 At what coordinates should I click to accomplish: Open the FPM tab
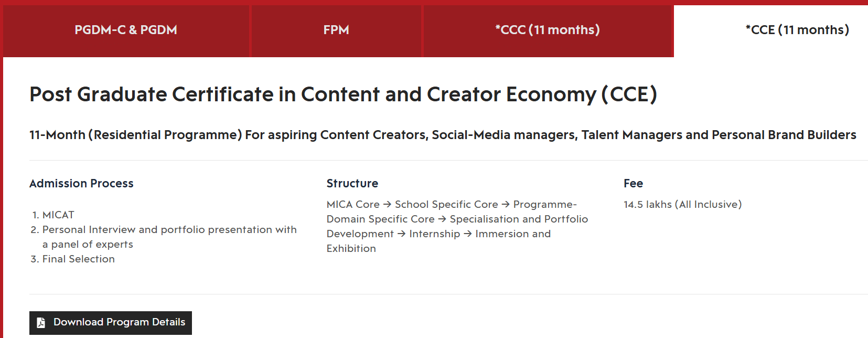pos(336,30)
